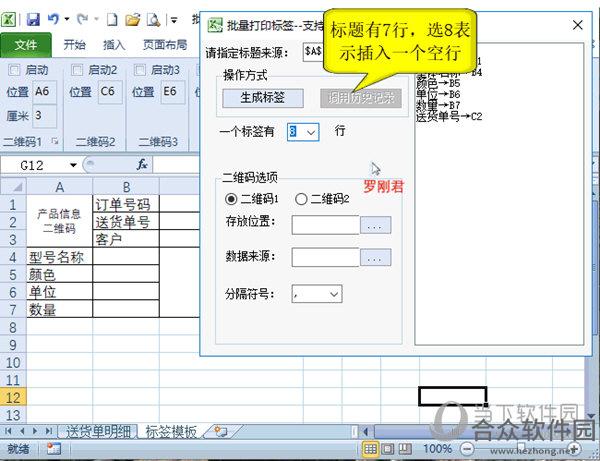The width and height of the screenshot is (600, 461).
Task: Click the Redo arrow icon
Action: pos(82,19)
